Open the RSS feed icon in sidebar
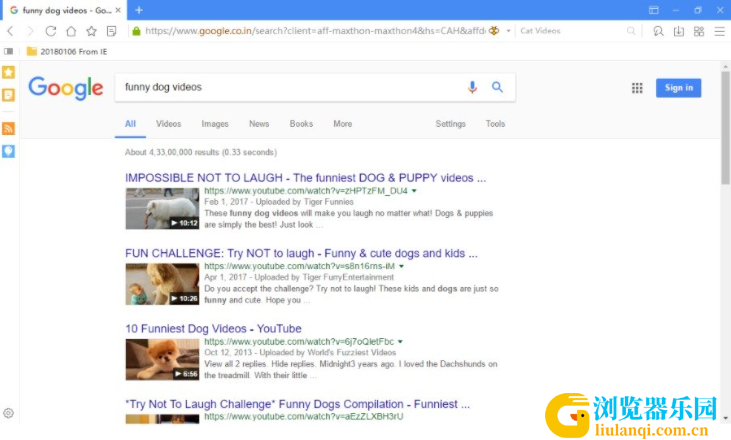The height and width of the screenshot is (440, 731). point(8,128)
